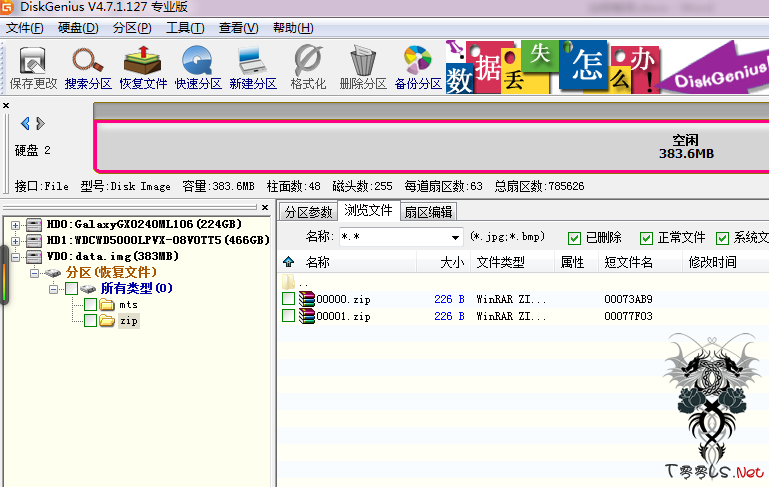This screenshot has width=769, height=487.
Task: Click the VD0 virtual disk icon
Action: click(x=34, y=256)
